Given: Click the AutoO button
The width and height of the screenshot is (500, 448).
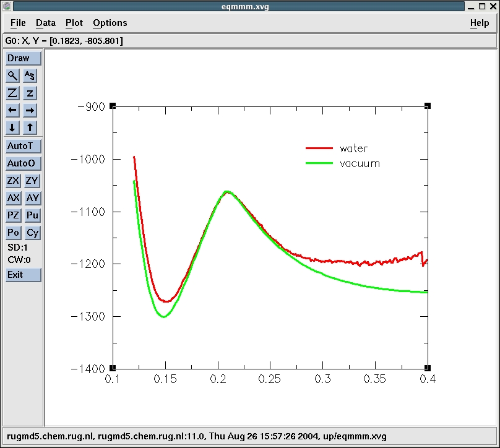Looking at the screenshot, I should pos(24,163).
